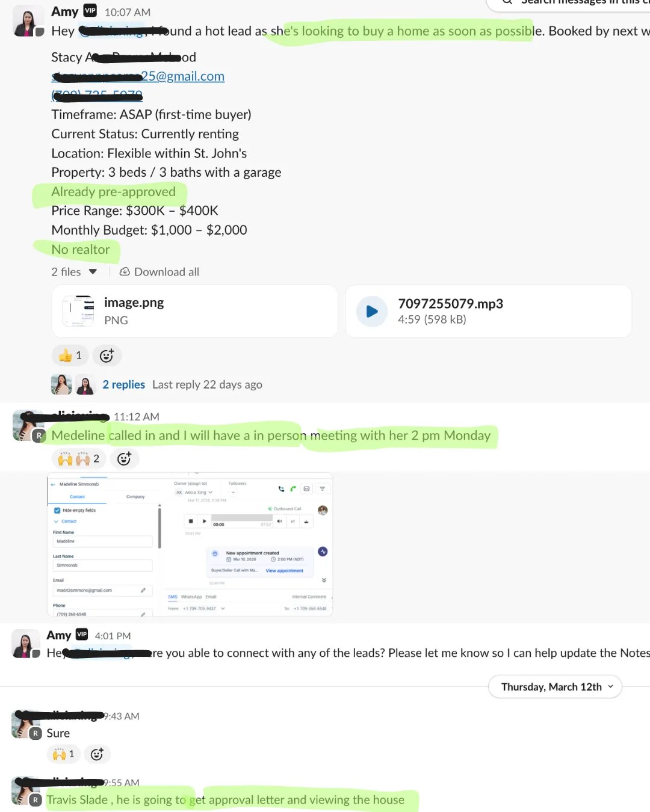The height and width of the screenshot is (812, 650).
Task: Click the VIP badge next to Amy at 10:07 AM
Action: [90, 11]
